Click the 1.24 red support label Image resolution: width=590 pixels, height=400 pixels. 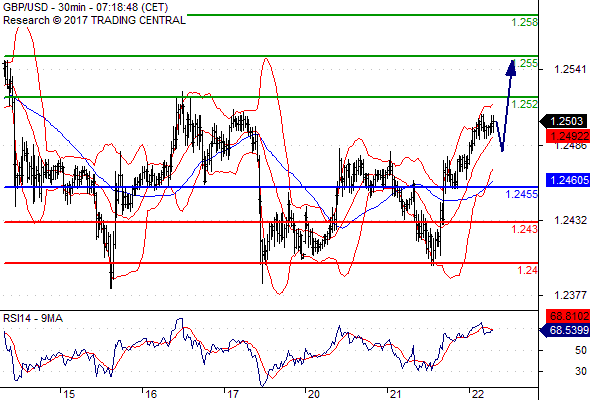tap(528, 270)
